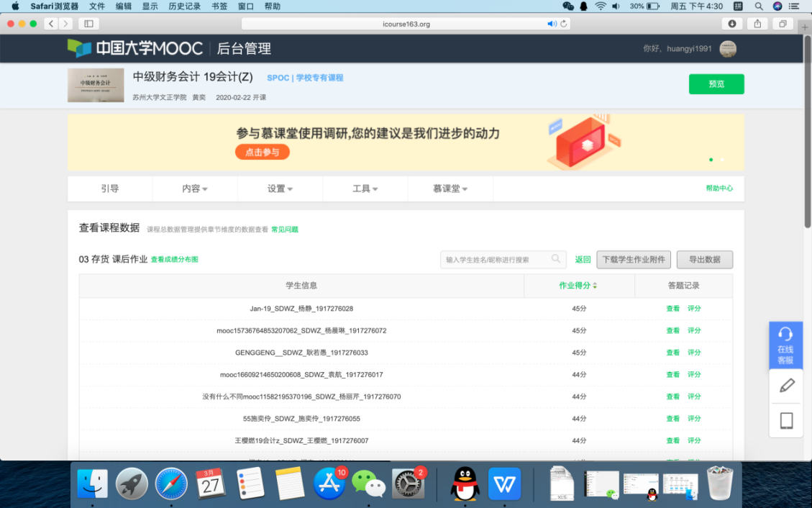
Task: Expand the 设置 dropdown menu
Action: tap(280, 189)
